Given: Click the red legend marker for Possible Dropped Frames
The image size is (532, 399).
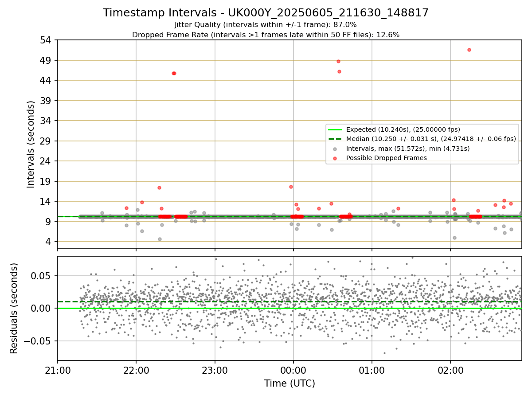Looking at the screenshot, I should tap(336, 158).
